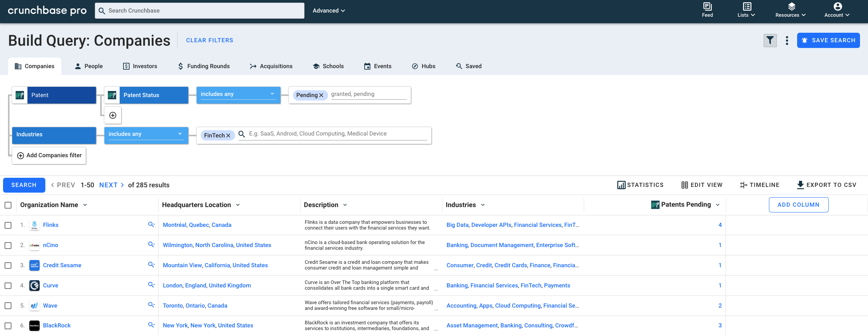Screen dimensions: 868x335
Task: Open the Account dropdown menu
Action: click(837, 10)
